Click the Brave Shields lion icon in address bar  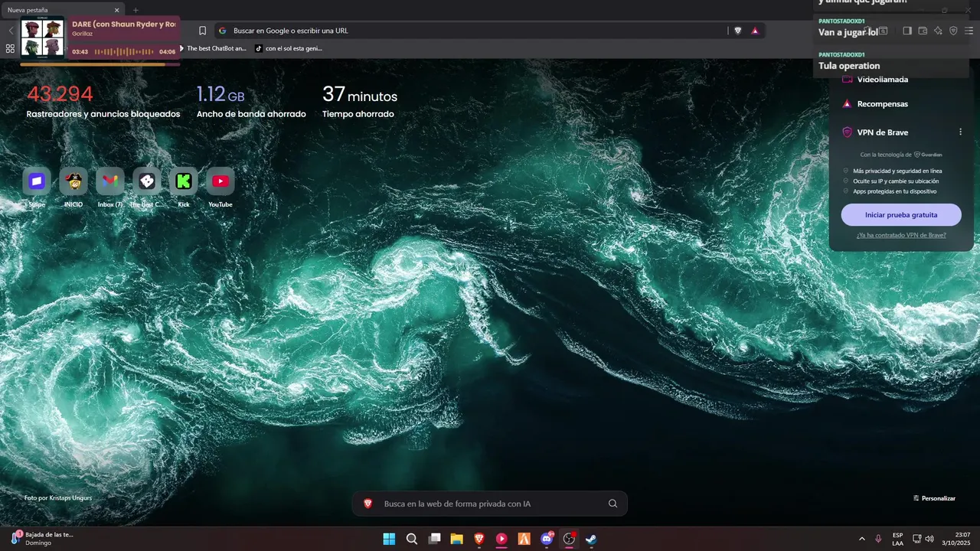[738, 31]
